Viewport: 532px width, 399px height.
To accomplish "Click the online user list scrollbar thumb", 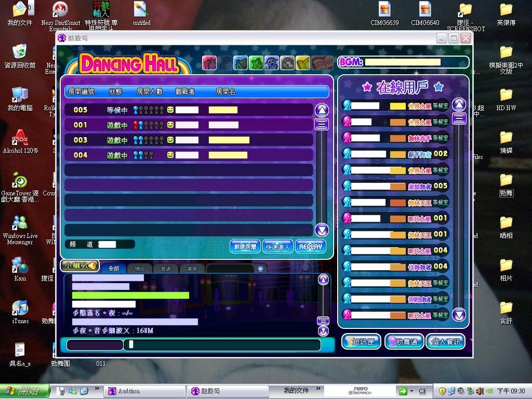I will coord(459,118).
